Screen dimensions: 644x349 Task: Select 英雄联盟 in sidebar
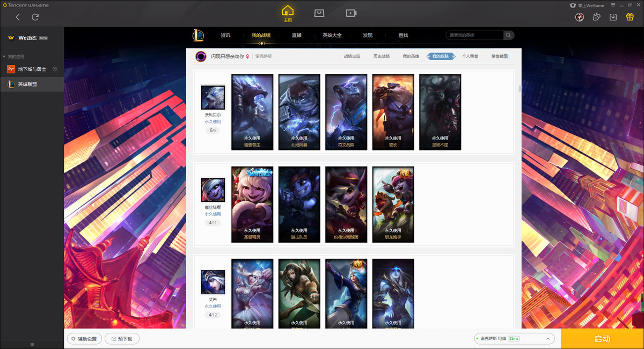click(32, 84)
